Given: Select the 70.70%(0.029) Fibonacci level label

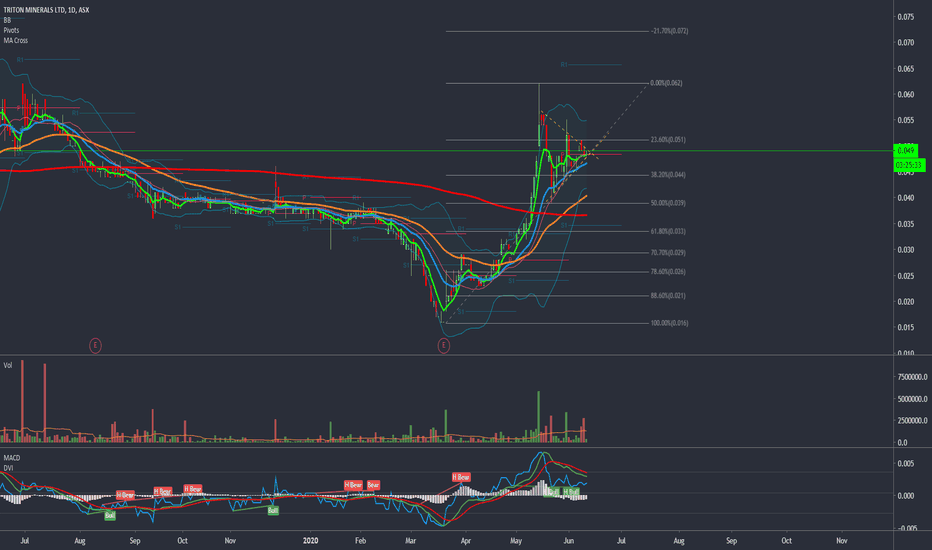Looking at the screenshot, I should point(668,253).
